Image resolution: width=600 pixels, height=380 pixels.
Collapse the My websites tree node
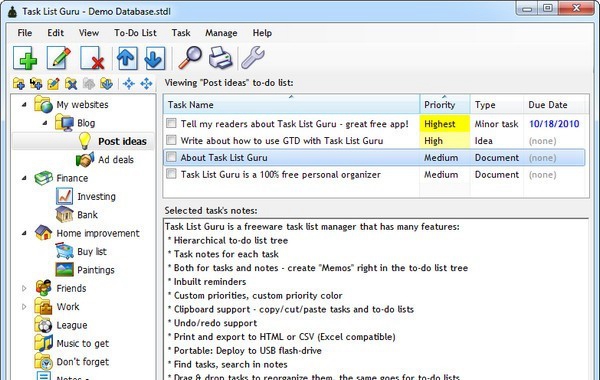pos(24,104)
